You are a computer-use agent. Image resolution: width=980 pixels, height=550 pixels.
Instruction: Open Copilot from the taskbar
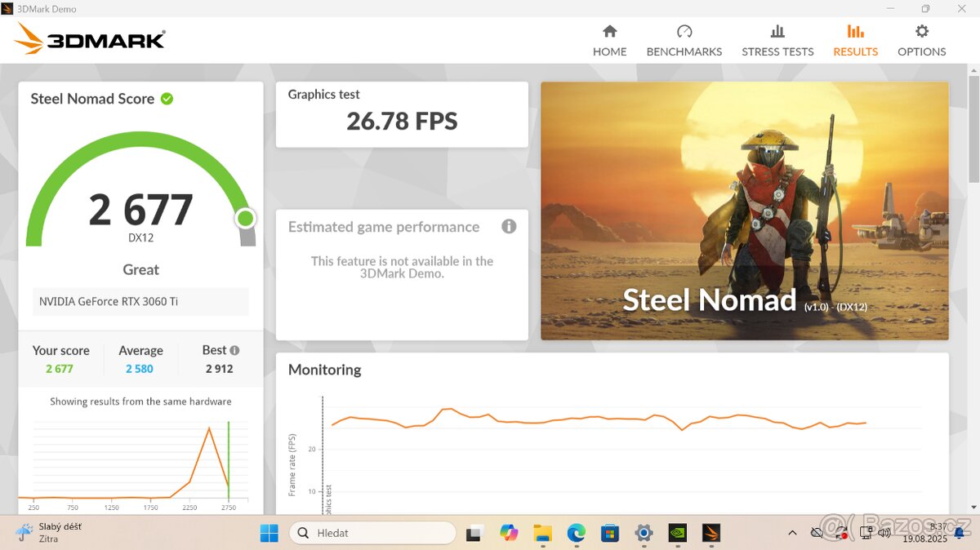coord(509,533)
